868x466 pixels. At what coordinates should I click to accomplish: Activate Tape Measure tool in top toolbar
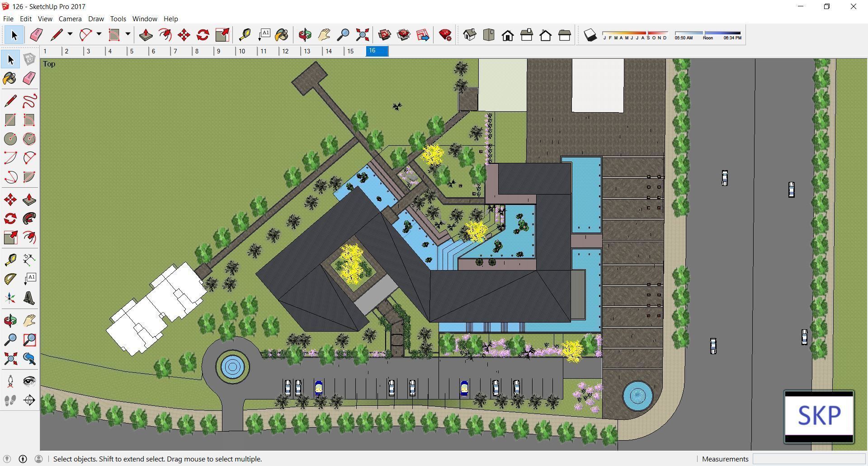click(245, 35)
